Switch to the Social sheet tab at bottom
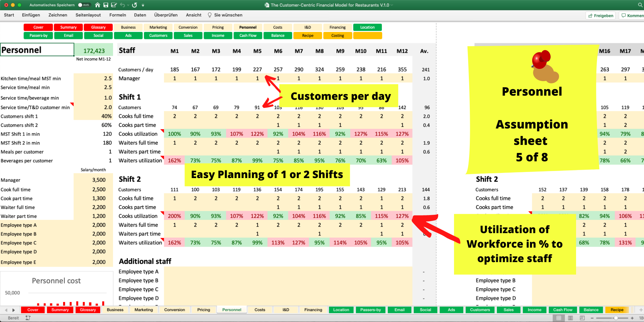This screenshot has width=644, height=322. click(425, 310)
